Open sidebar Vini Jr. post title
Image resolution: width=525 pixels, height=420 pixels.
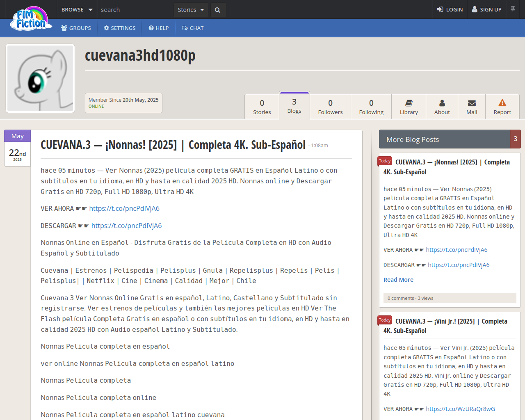click(445, 326)
